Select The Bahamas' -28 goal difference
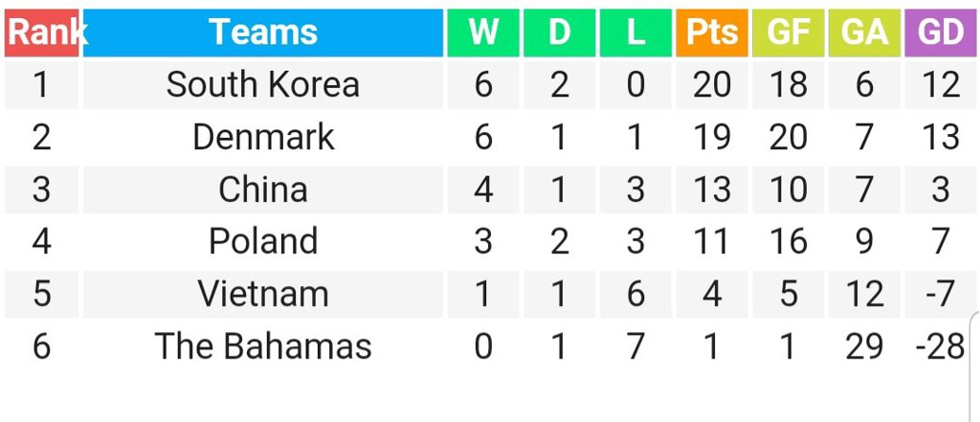The width and height of the screenshot is (980, 422). 941,346
